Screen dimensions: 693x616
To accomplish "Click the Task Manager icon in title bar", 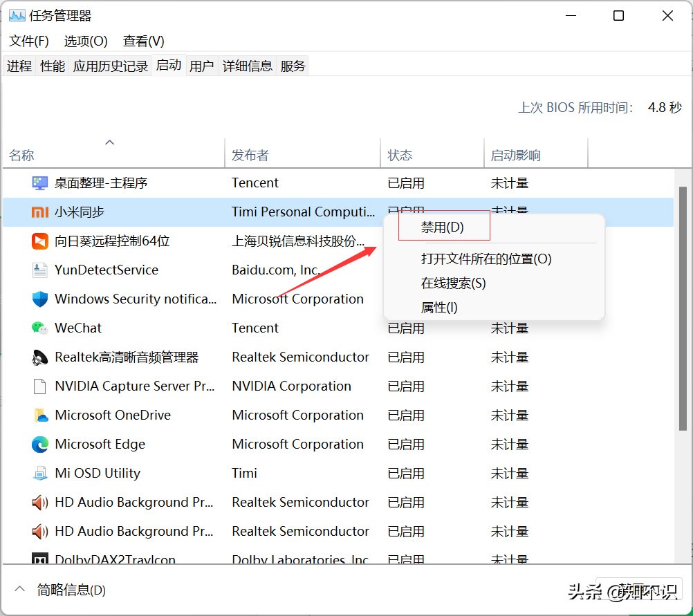I will click(x=17, y=15).
